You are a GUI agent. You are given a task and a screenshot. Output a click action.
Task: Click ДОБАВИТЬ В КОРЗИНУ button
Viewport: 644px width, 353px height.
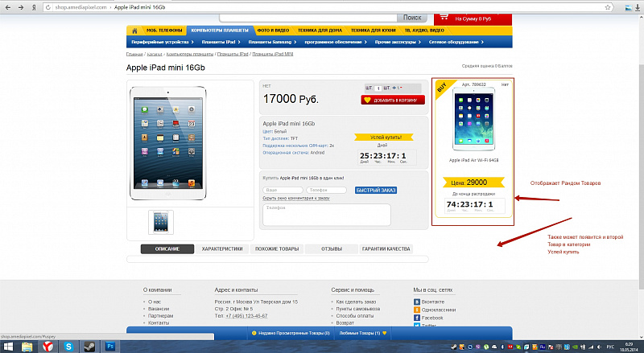point(393,100)
